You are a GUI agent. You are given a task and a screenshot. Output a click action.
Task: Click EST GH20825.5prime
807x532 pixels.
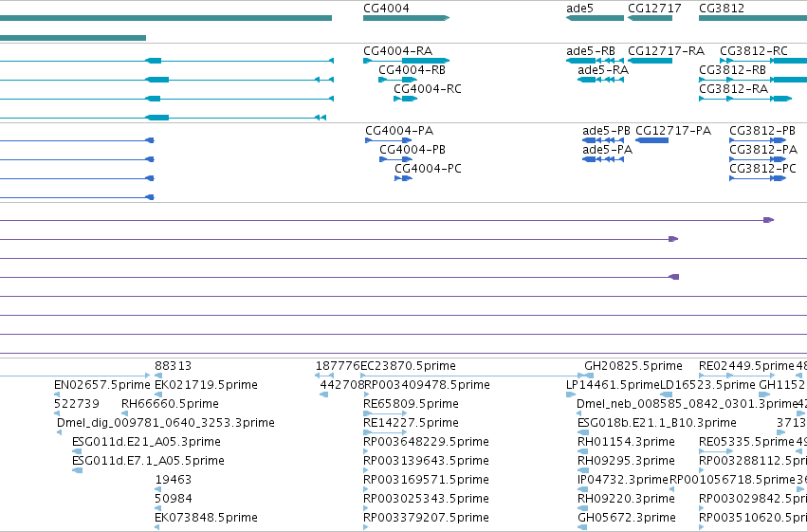tap(589, 376)
